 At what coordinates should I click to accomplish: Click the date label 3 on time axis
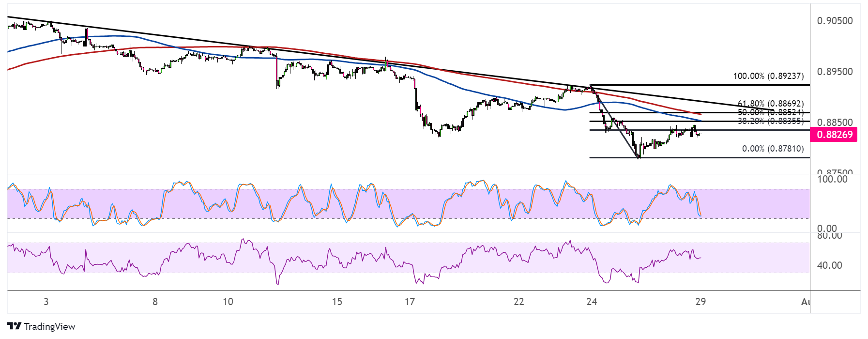(x=46, y=302)
